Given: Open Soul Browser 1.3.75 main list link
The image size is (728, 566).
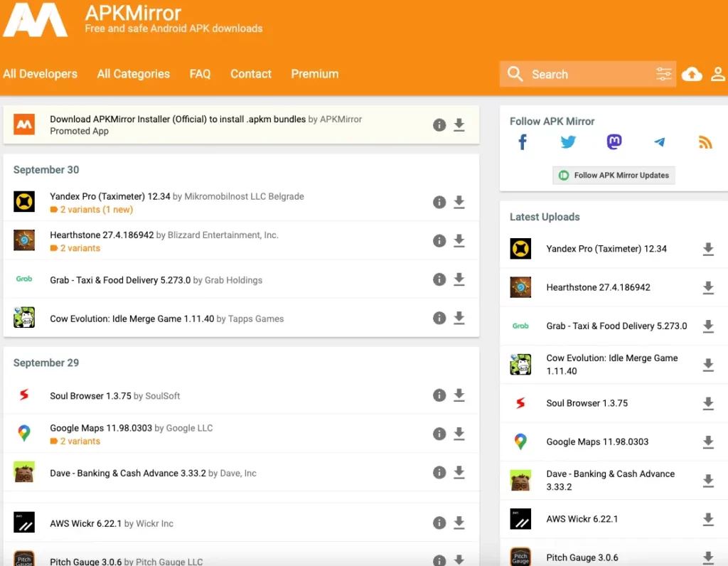Looking at the screenshot, I should pos(90,395).
